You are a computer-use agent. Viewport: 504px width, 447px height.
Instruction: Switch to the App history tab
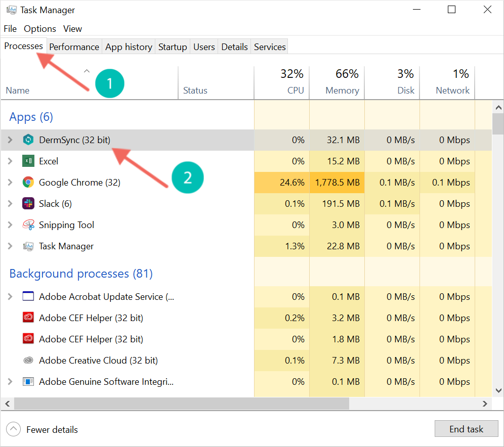pyautogui.click(x=129, y=47)
